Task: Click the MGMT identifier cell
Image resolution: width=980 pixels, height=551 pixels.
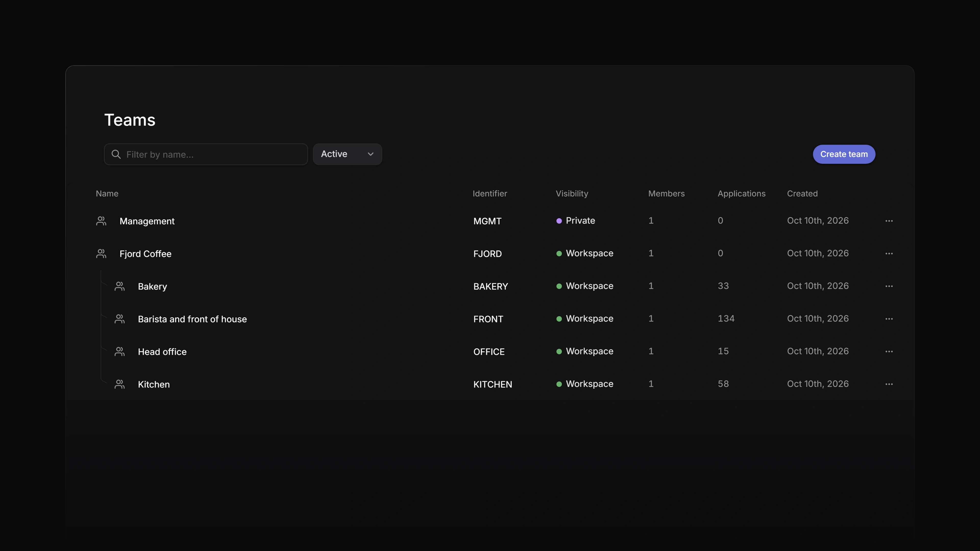Action: click(x=487, y=221)
